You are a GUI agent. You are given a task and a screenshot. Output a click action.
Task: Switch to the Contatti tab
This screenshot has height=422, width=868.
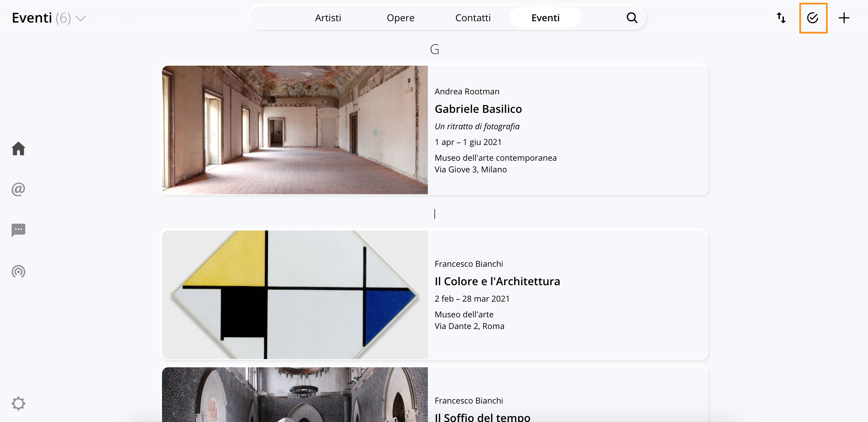pos(473,18)
